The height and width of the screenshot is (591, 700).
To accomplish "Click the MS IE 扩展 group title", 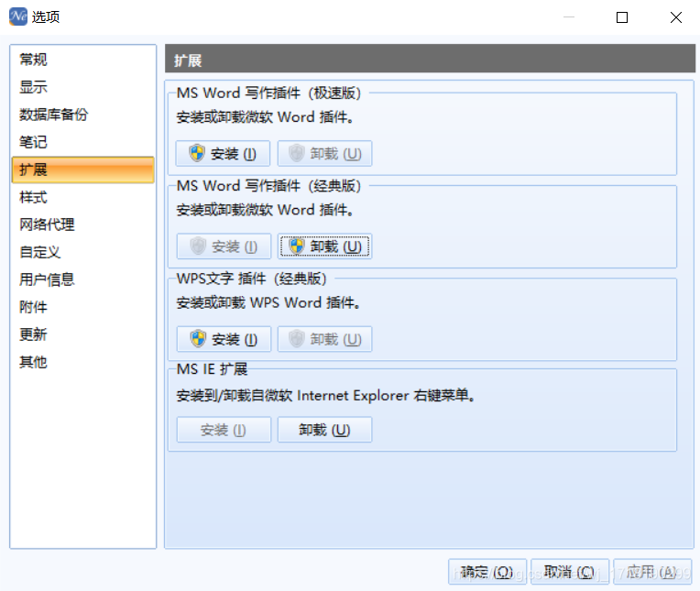I will click(212, 369).
